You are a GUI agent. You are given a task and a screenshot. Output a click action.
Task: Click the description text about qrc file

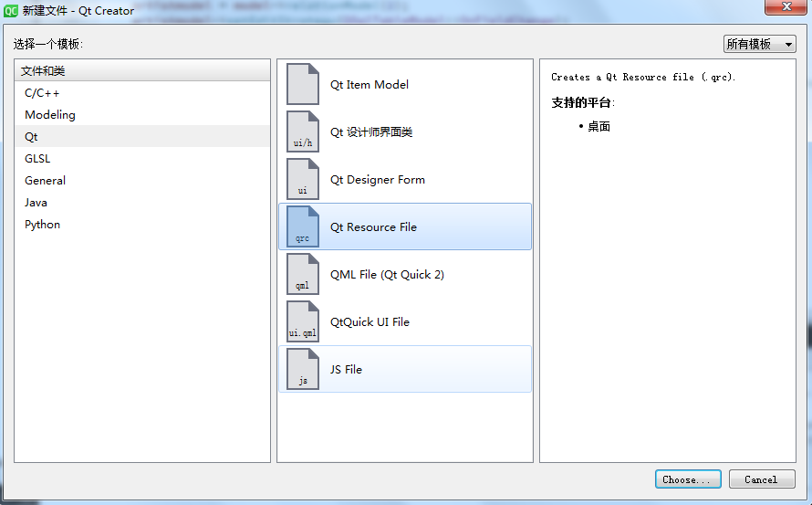pyautogui.click(x=642, y=77)
